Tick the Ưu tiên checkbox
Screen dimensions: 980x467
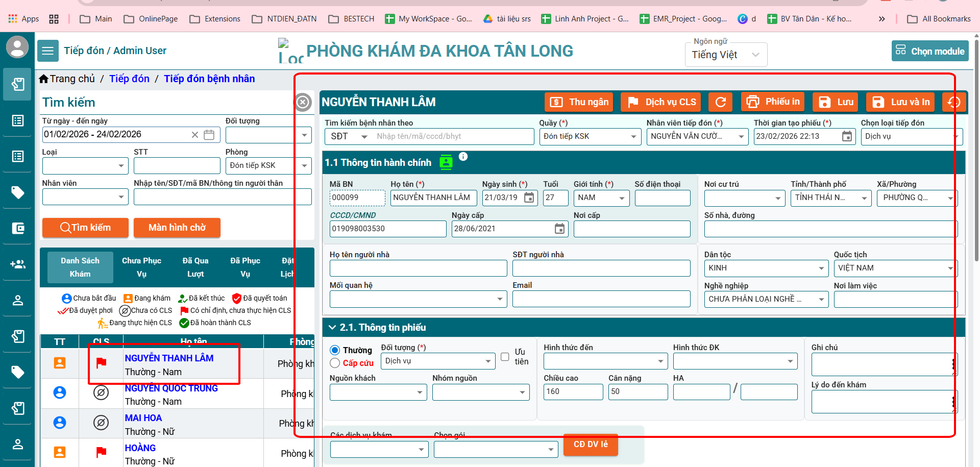(505, 357)
